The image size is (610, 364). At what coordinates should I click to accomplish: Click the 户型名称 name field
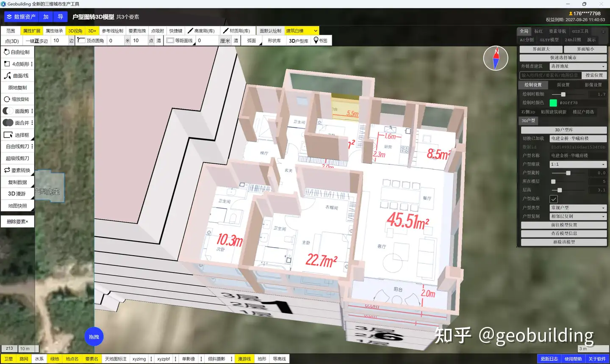pyautogui.click(x=578, y=156)
